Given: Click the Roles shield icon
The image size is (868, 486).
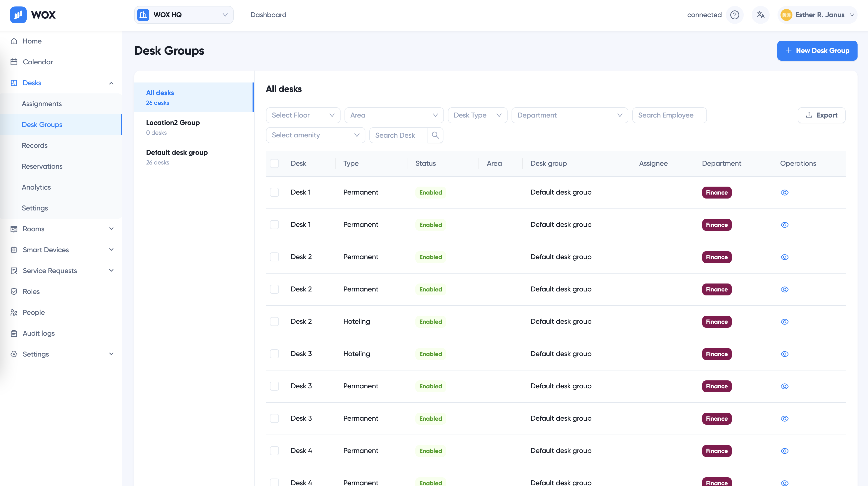Looking at the screenshot, I should point(14,292).
